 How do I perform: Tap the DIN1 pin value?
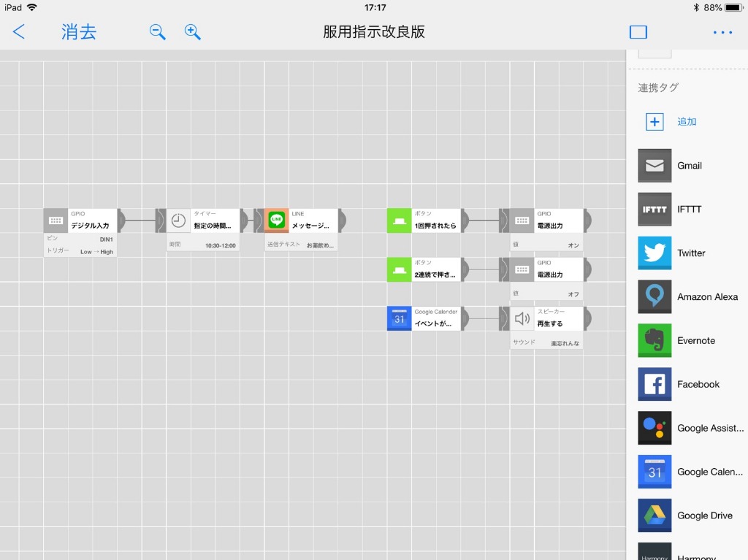[x=107, y=239]
